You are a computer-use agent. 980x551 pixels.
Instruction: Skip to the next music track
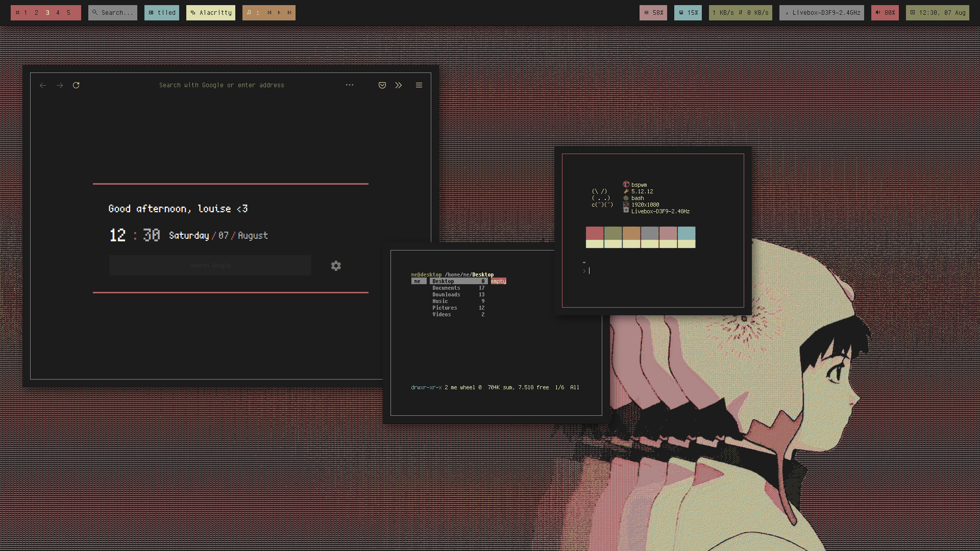pos(289,13)
